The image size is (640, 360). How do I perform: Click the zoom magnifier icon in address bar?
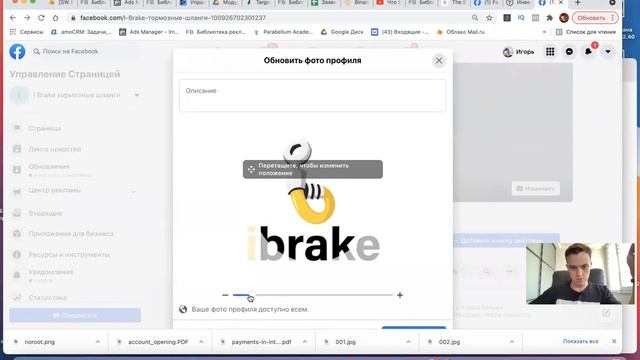coord(475,18)
